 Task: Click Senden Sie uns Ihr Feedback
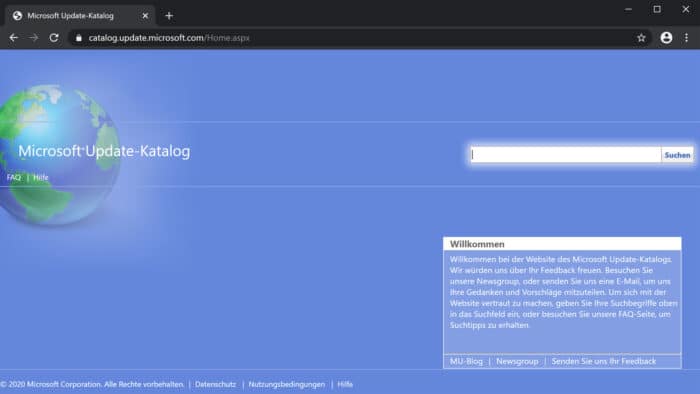(x=604, y=361)
